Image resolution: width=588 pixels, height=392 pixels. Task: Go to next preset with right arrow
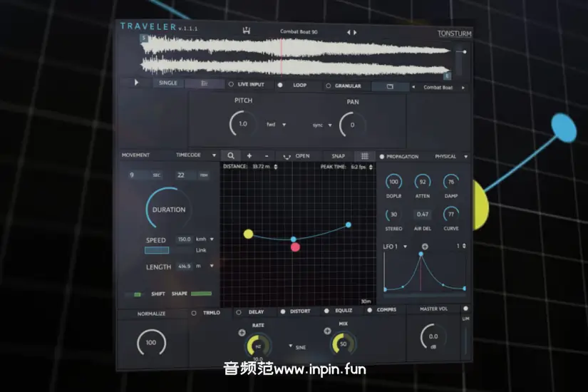355,32
